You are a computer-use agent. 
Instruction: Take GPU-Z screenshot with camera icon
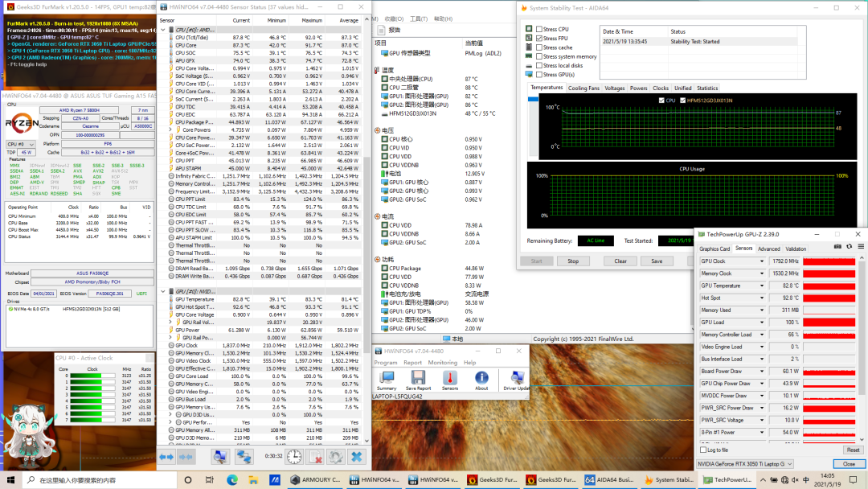pos(837,247)
